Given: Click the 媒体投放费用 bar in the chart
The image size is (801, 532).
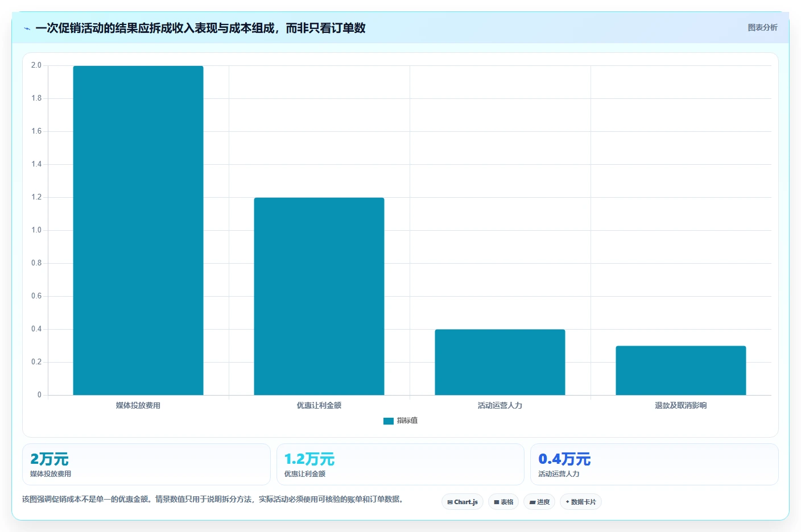Looking at the screenshot, I should [x=138, y=230].
